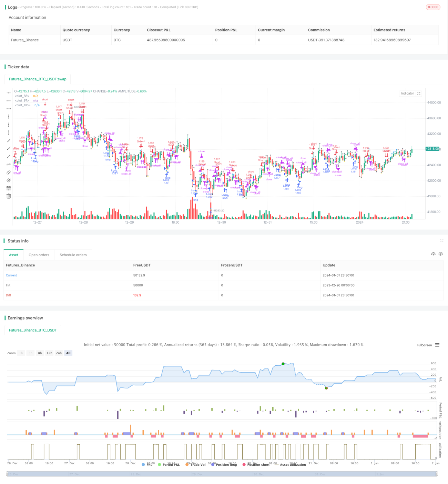Open the Futures_Binance_BTC_USDT:swap ticker tab

coord(38,79)
